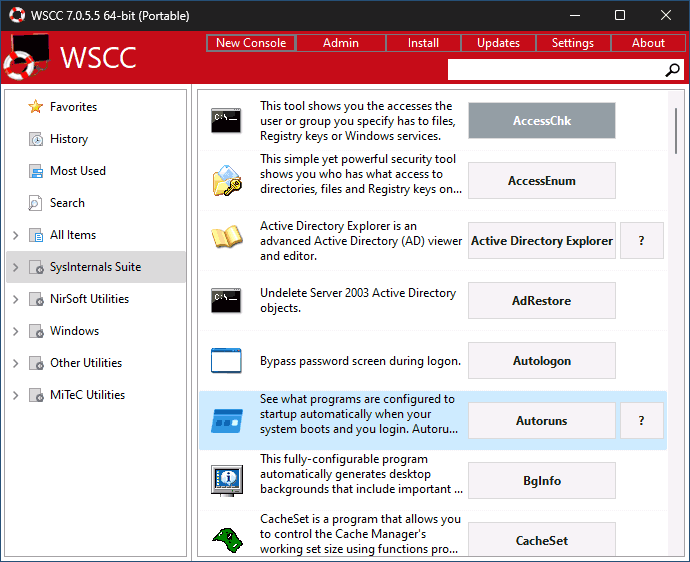The height and width of the screenshot is (562, 690).
Task: Launch CacheSet
Action: click(542, 540)
